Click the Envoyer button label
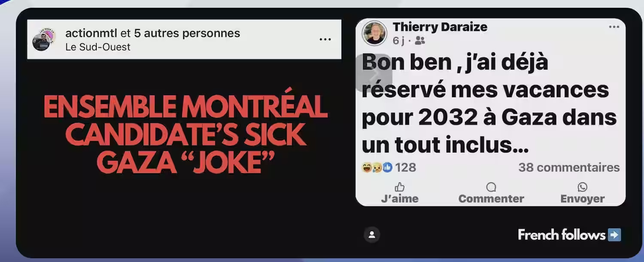The height and width of the screenshot is (262, 644). coord(583,199)
